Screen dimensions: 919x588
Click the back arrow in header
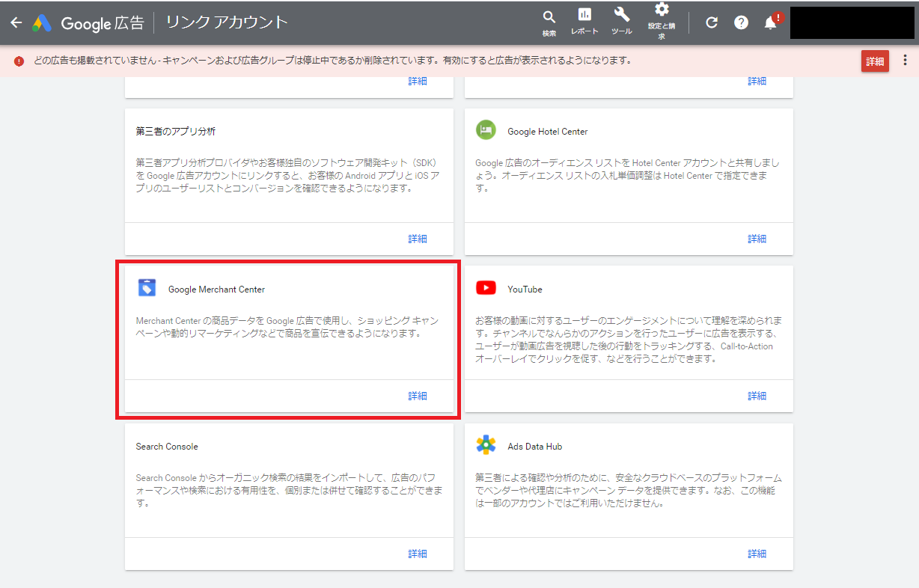tap(16, 22)
